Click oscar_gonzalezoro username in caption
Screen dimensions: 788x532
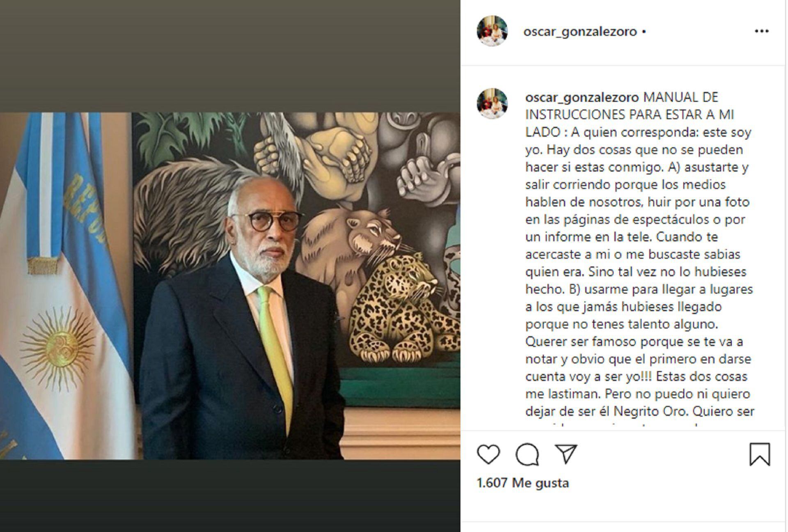click(582, 98)
